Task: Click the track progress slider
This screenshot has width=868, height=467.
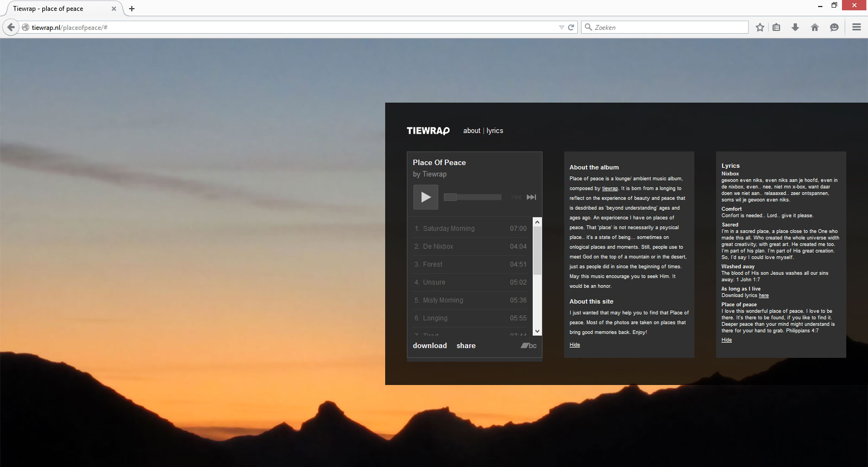Action: tap(473, 197)
